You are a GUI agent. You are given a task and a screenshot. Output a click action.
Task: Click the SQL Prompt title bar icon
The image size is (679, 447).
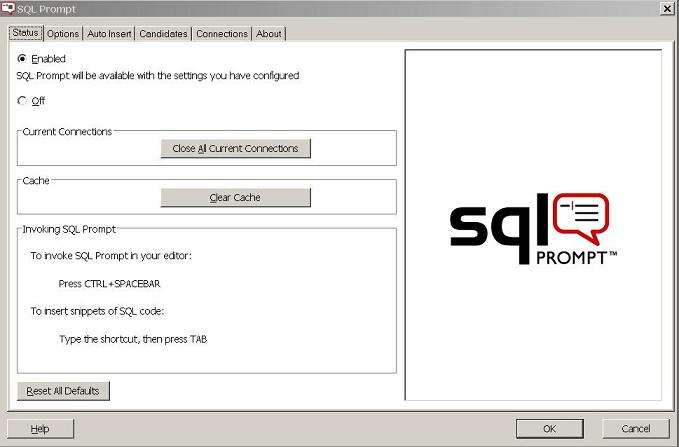8,8
